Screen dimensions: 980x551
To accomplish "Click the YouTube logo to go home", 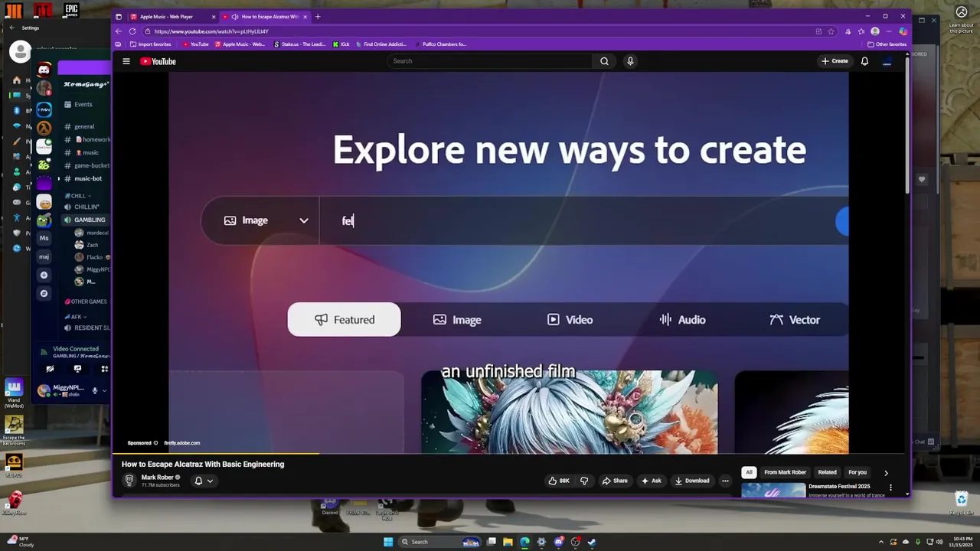I will (x=158, y=61).
